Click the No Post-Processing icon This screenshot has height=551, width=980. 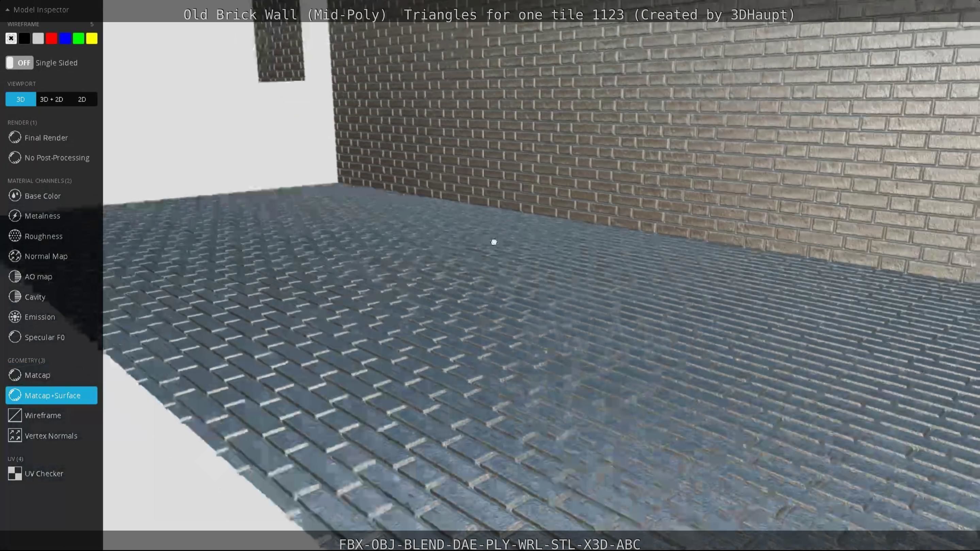[x=15, y=157]
